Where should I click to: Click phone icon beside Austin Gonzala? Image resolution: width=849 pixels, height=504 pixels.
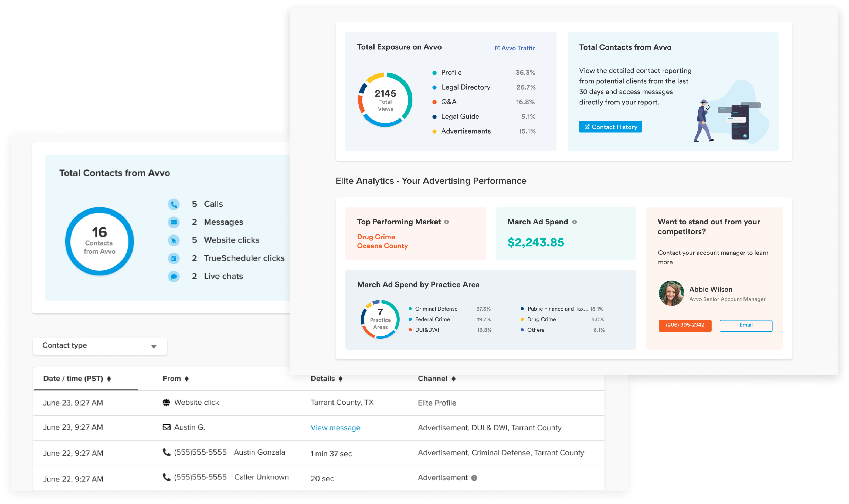(x=166, y=452)
